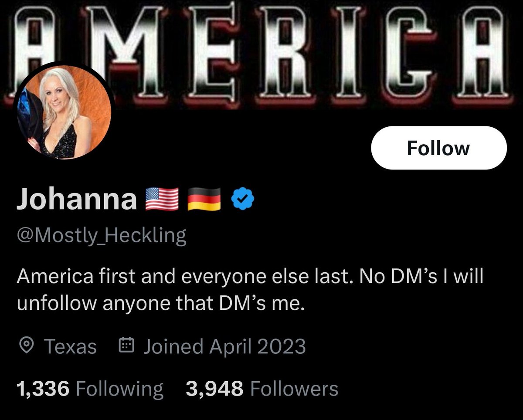Open the 1,336 Following list
Viewport: 523px width, 420px height.
click(89, 388)
